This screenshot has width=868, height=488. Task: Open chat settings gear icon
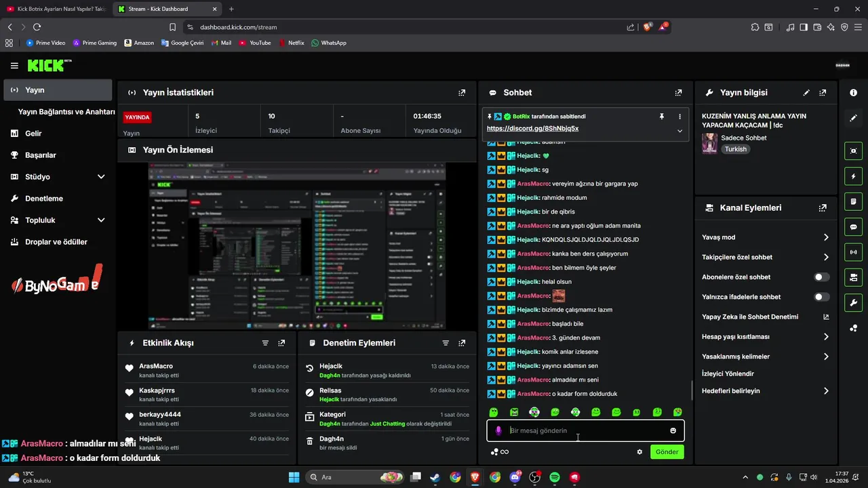[639, 452]
